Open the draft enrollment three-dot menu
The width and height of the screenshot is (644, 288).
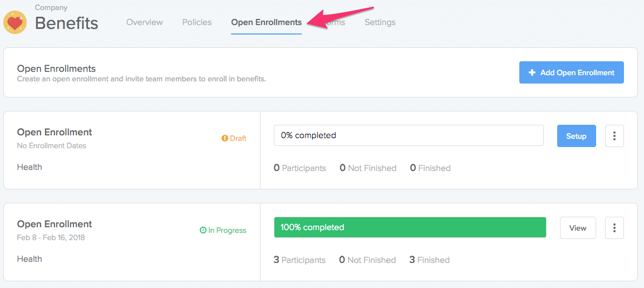tap(614, 136)
